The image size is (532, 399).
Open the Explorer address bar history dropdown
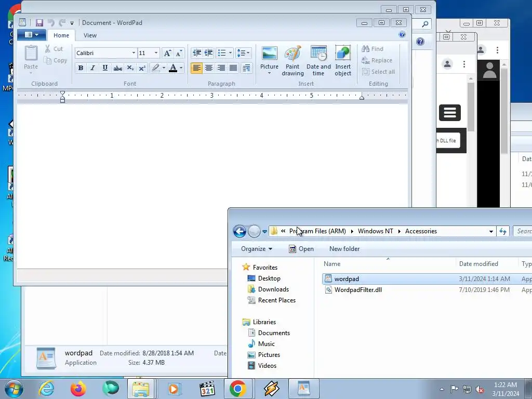point(491,231)
